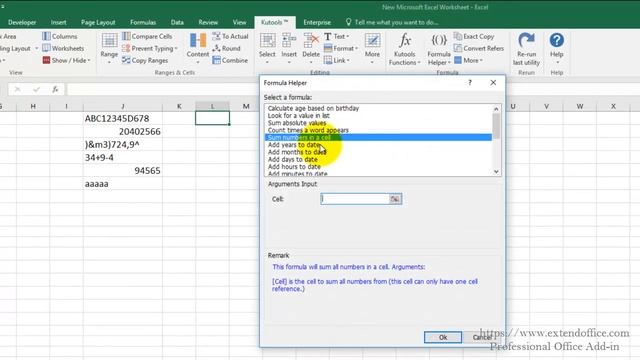Switch to the Page Layout tab
This screenshot has height=360, width=640.
[x=98, y=22]
